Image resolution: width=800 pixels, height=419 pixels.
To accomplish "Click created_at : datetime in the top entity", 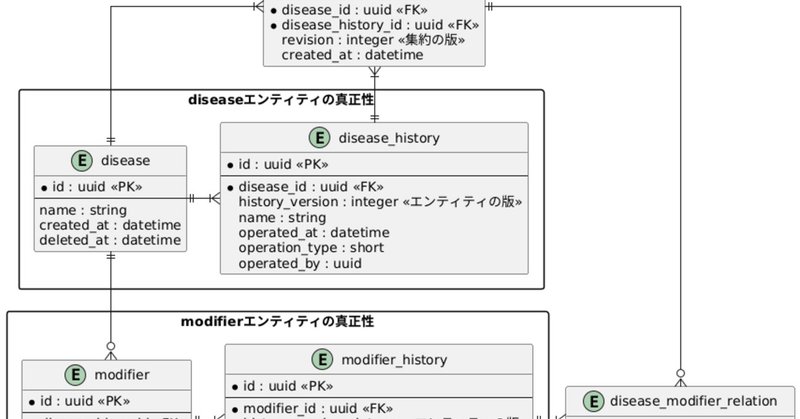I will click(352, 55).
